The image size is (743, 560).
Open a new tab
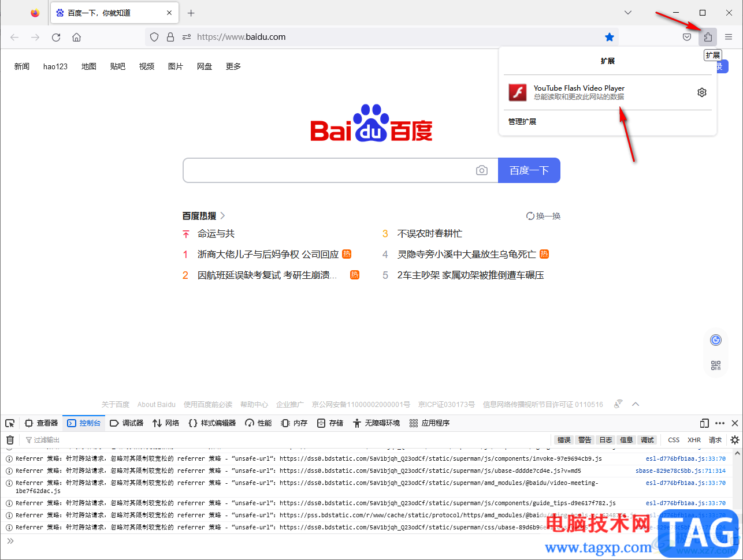click(x=191, y=13)
